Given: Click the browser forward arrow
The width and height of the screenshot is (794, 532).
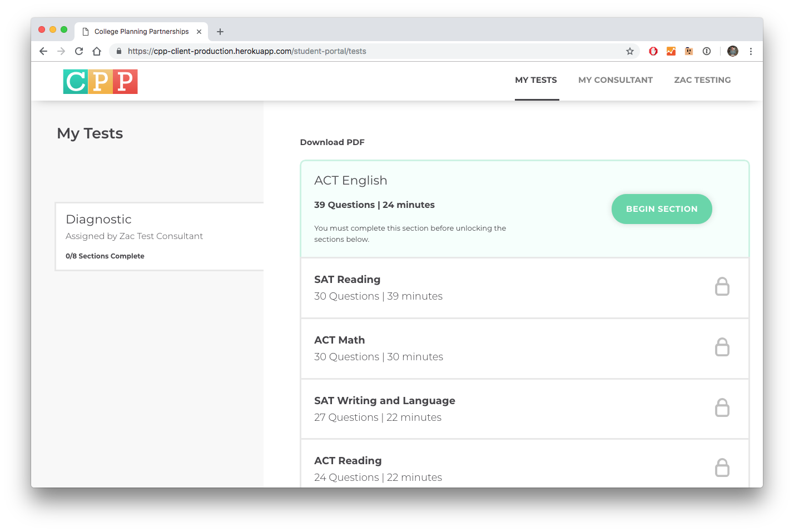Looking at the screenshot, I should click(61, 51).
